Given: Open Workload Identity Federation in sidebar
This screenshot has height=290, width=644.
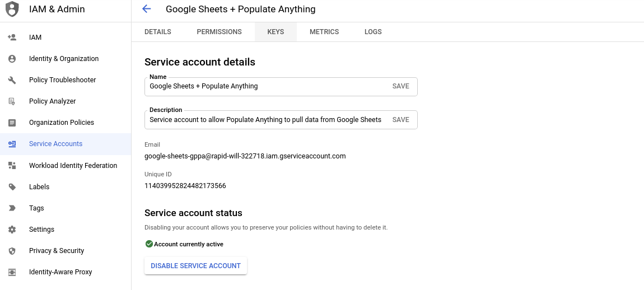Looking at the screenshot, I should [66, 166].
